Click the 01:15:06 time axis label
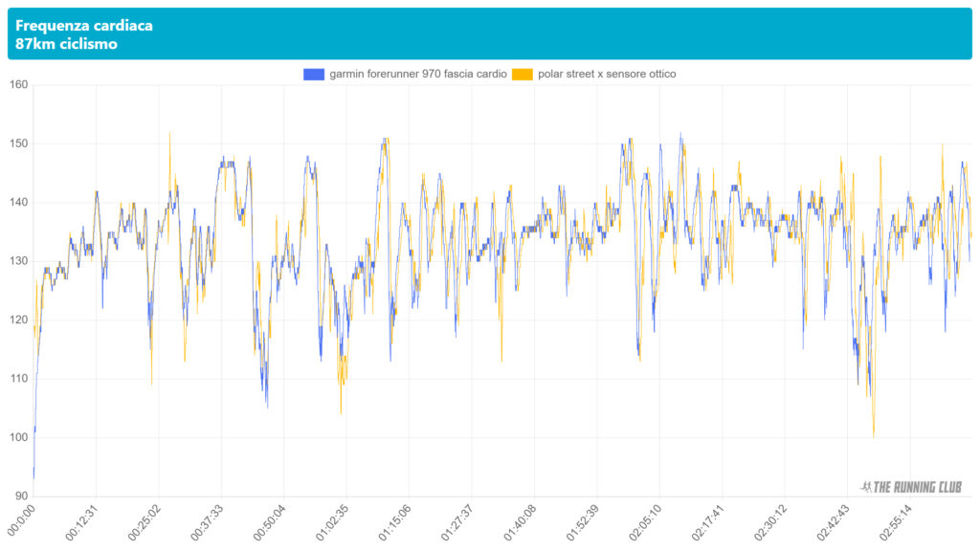 pos(394,522)
